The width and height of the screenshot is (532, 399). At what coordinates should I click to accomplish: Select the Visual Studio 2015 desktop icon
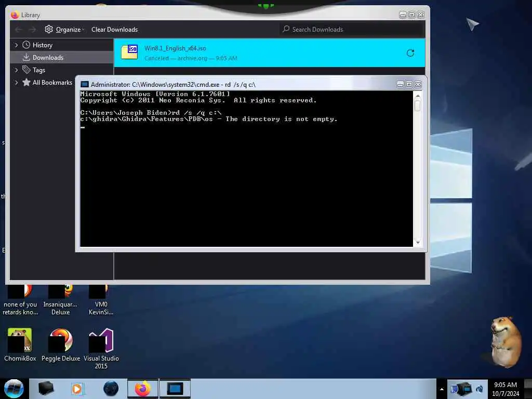pos(101,349)
